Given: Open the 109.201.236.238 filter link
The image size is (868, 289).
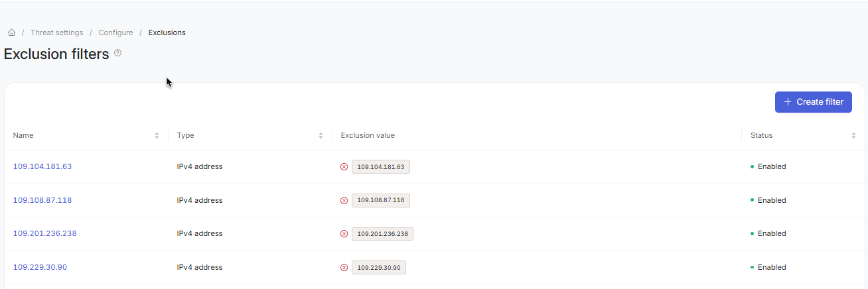Looking at the screenshot, I should [x=45, y=233].
